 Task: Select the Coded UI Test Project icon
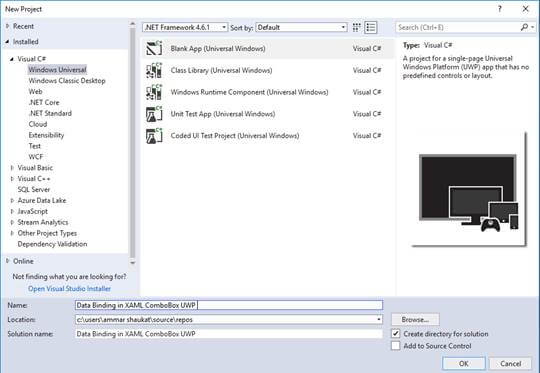click(x=154, y=136)
